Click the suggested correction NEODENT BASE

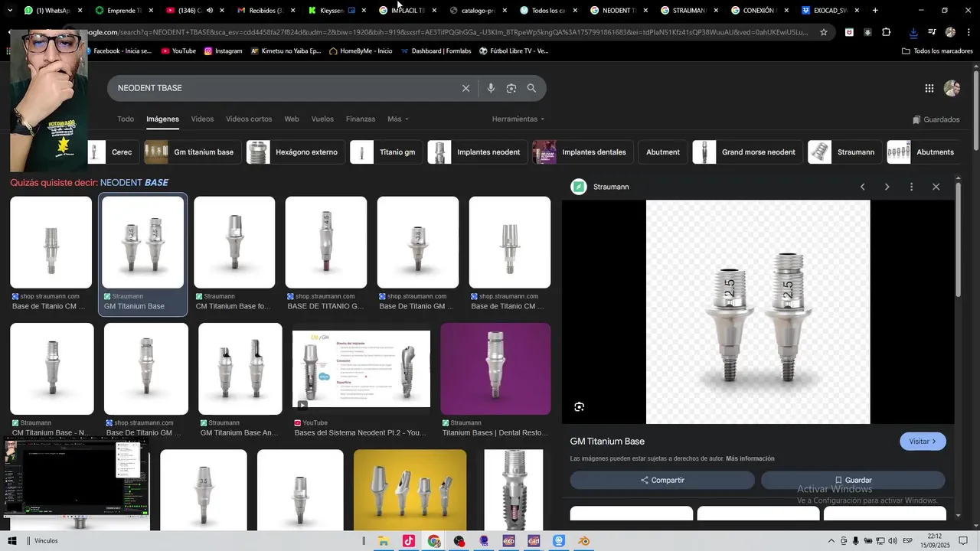(134, 183)
